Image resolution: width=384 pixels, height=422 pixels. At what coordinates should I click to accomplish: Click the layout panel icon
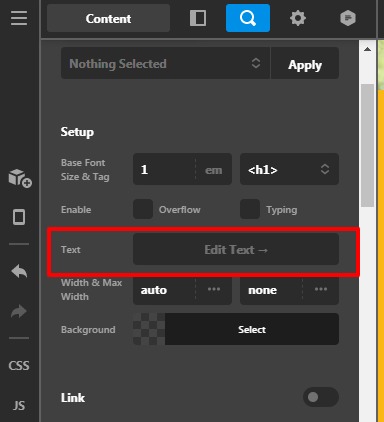198,18
